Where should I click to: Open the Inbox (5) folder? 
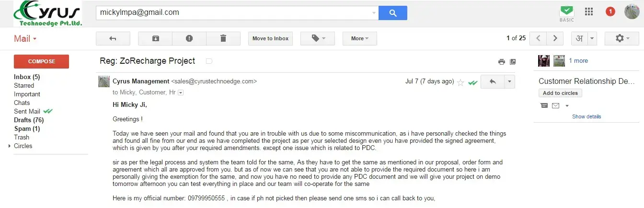[26, 77]
